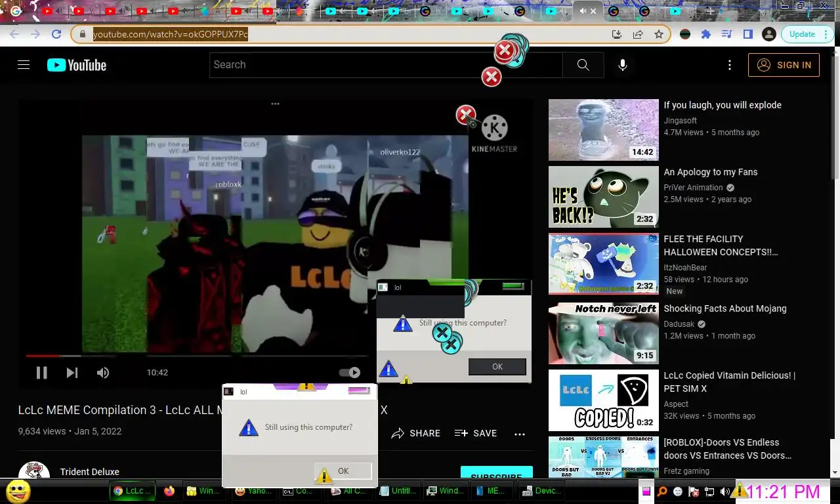Visit the Aspect channel name
This screenshot has height=504, width=840.
676,404
